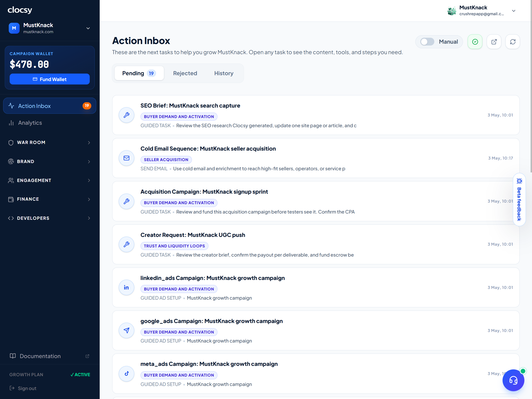This screenshot has height=399, width=532.
Task: Click the mustknack.com domain text
Action: pyautogui.click(x=38, y=32)
